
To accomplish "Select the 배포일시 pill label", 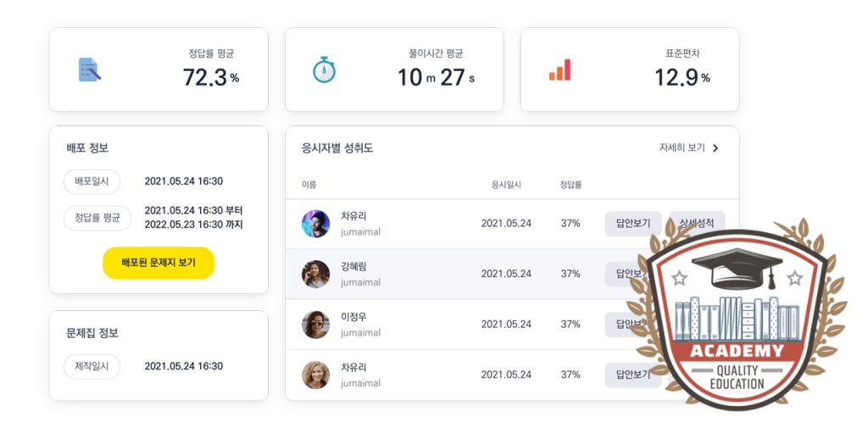I will pyautogui.click(x=92, y=181).
